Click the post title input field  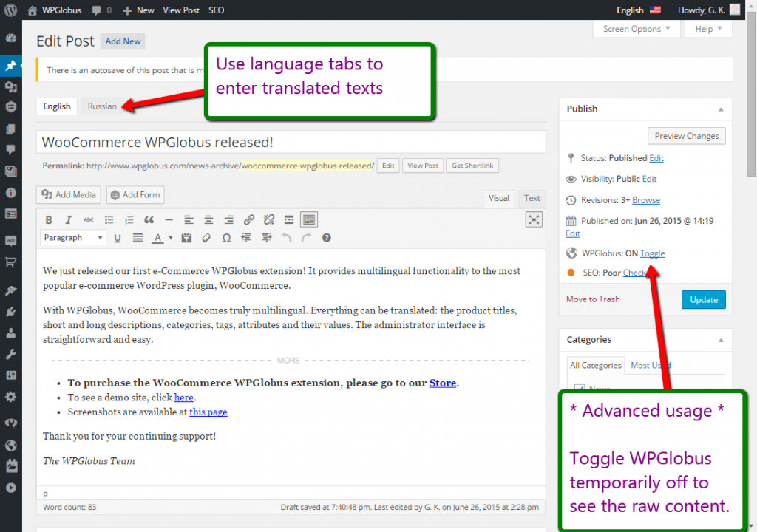291,142
